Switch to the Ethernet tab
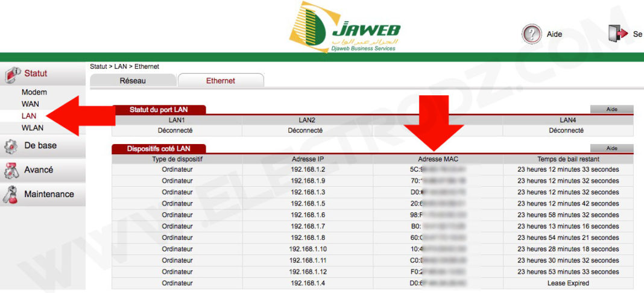This screenshot has width=644, height=293. click(x=221, y=81)
